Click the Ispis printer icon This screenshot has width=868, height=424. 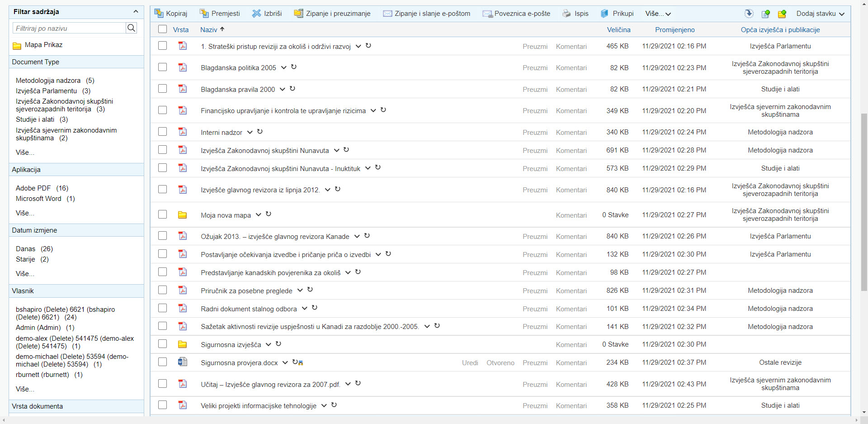click(566, 14)
